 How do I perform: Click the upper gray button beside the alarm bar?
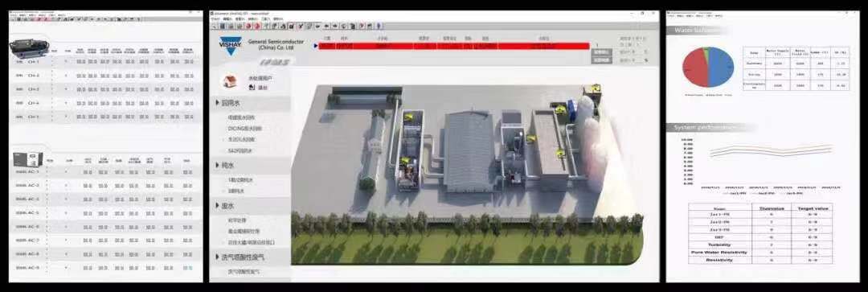tap(601, 52)
